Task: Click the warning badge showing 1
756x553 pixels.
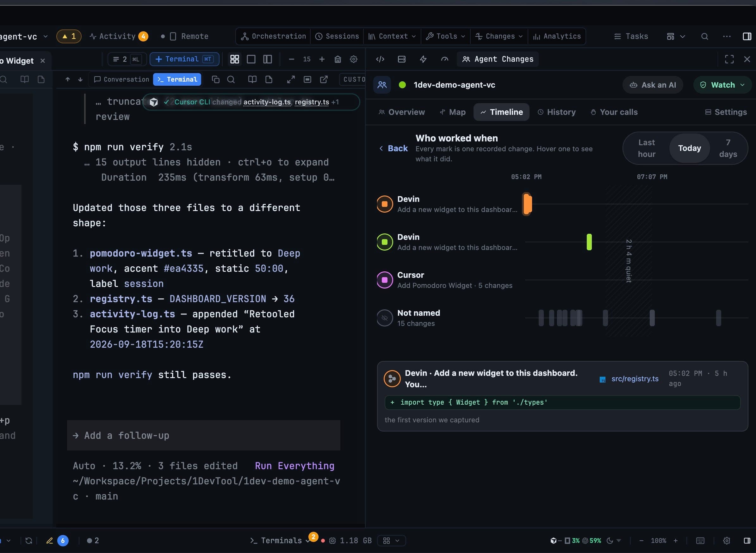Action: pos(69,36)
